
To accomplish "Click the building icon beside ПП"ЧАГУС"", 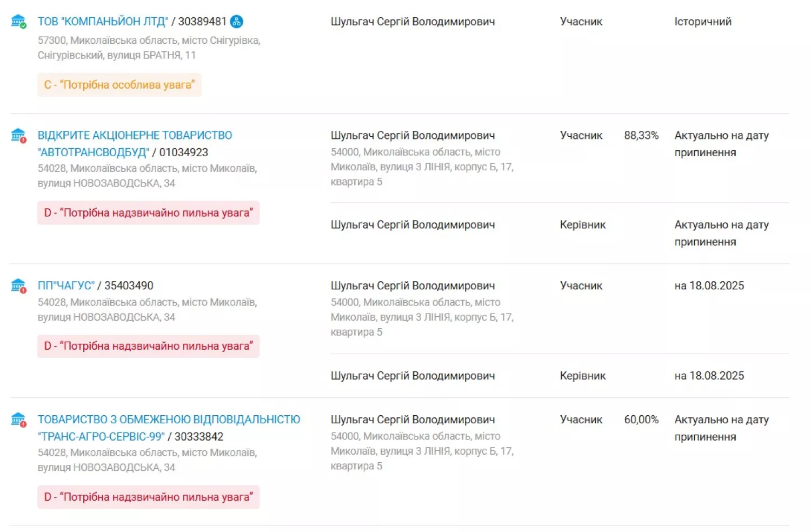I will tap(18, 285).
